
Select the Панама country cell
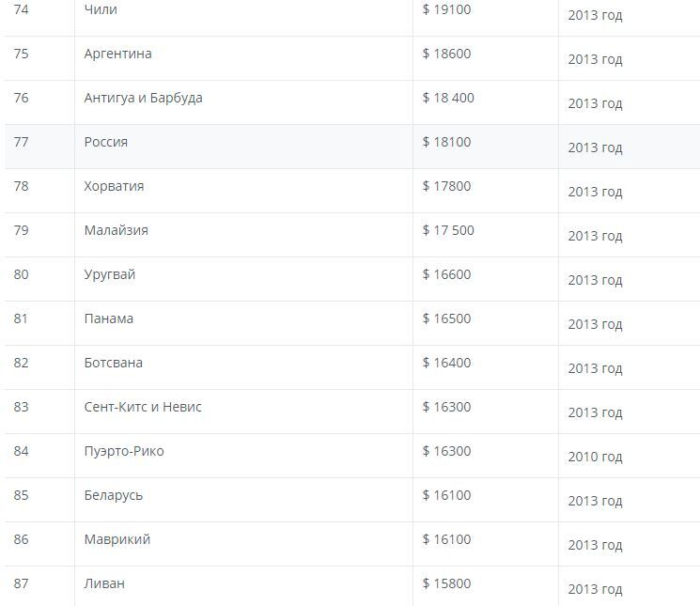point(108,319)
